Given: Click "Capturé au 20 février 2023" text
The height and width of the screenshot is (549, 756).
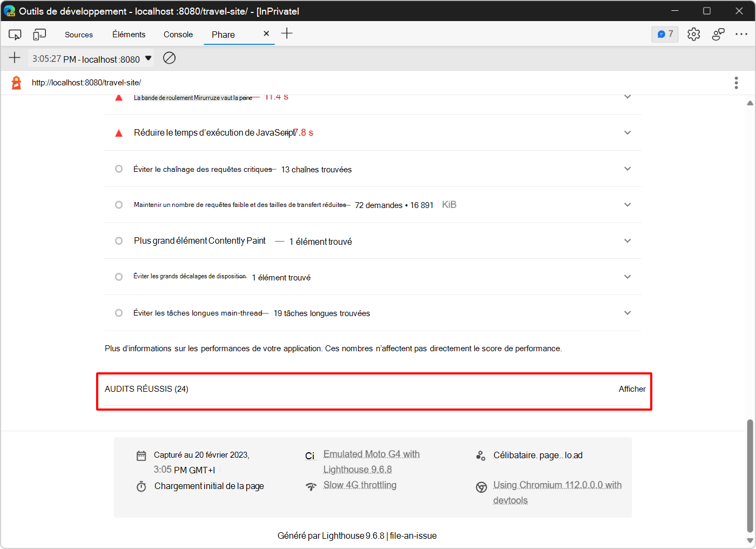Looking at the screenshot, I should [x=201, y=455].
